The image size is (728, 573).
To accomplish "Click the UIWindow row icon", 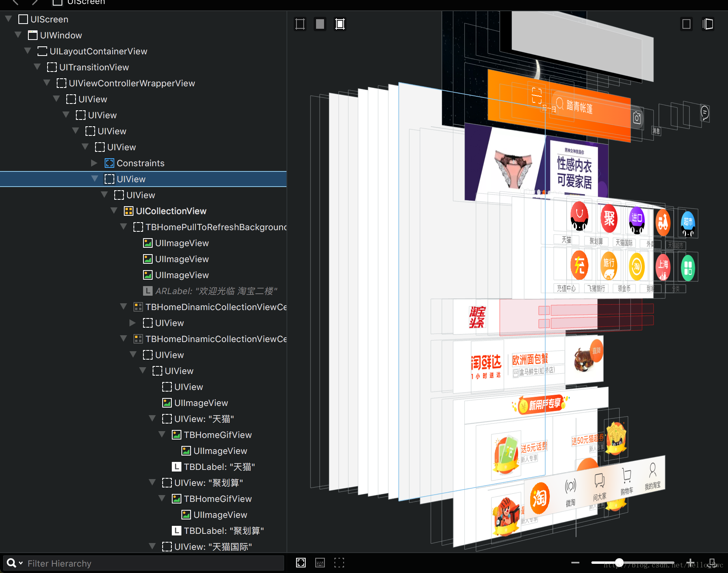I will tap(33, 35).
